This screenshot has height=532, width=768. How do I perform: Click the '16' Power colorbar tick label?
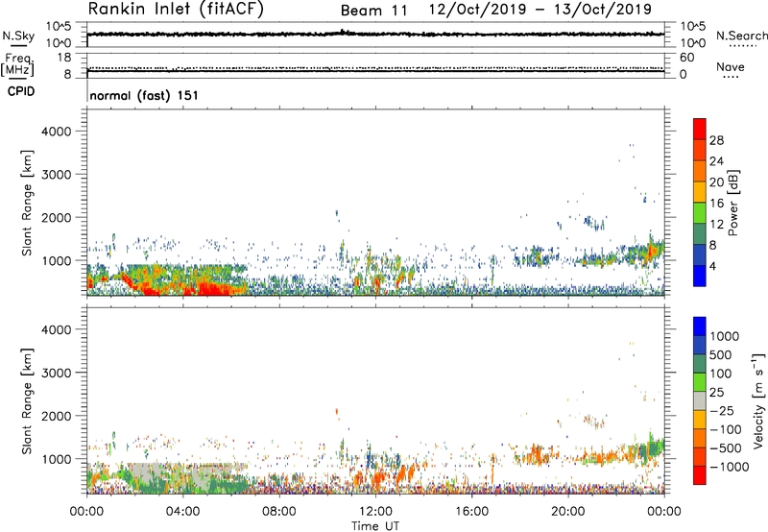tap(716, 204)
